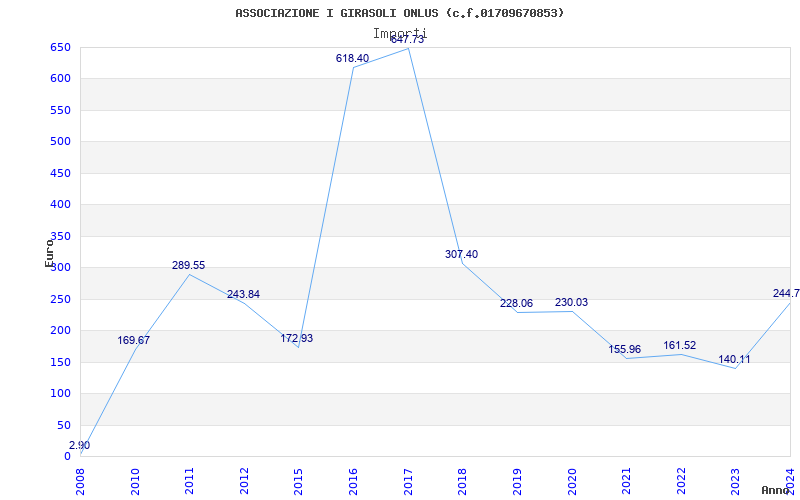
Task: Click the 200 y-axis tick label
Action: (60, 331)
